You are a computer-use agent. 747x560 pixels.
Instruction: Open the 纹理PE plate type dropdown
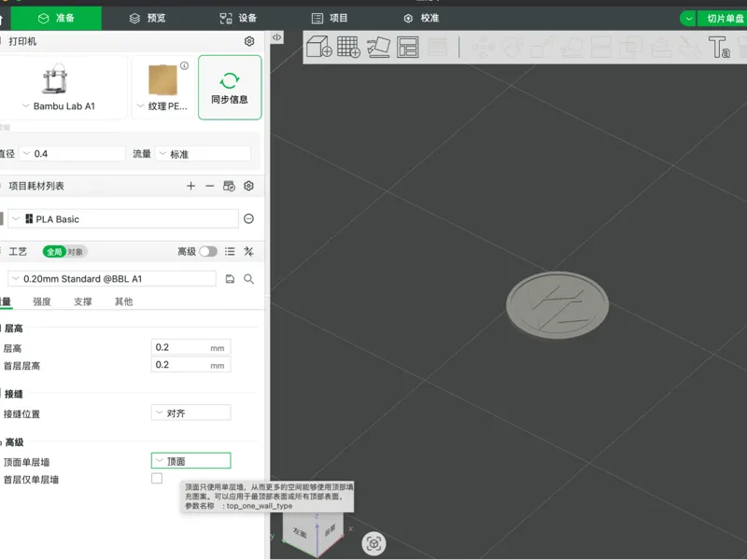[x=162, y=106]
